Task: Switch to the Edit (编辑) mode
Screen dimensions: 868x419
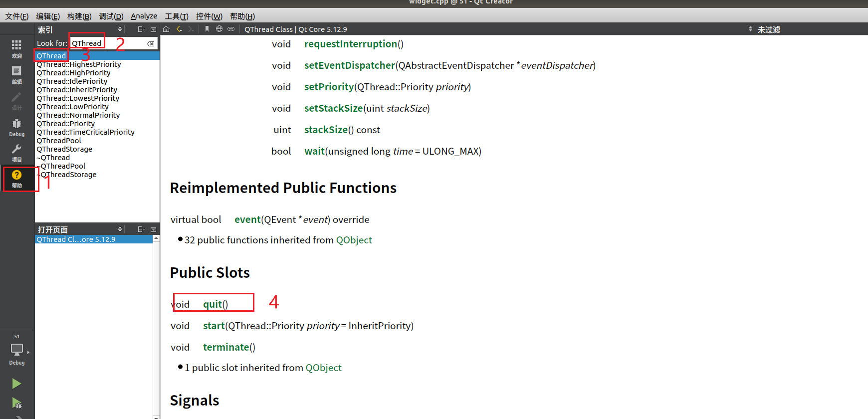Action: [x=16, y=75]
